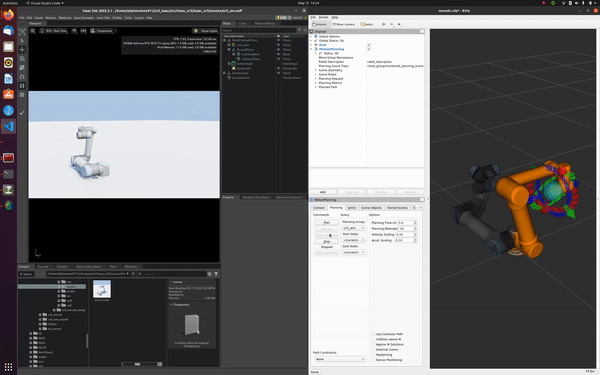
Task: Switch to the Console tab
Action: (x=43, y=267)
